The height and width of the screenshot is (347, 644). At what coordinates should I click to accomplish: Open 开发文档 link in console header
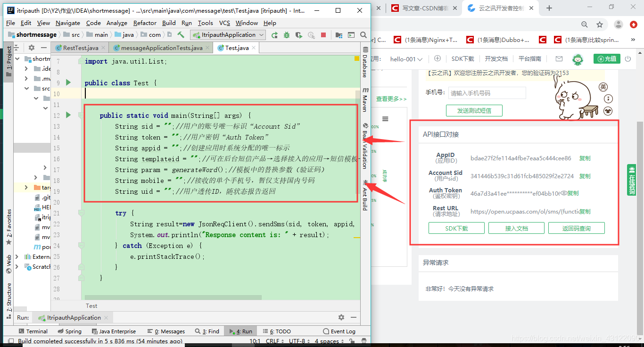click(496, 59)
